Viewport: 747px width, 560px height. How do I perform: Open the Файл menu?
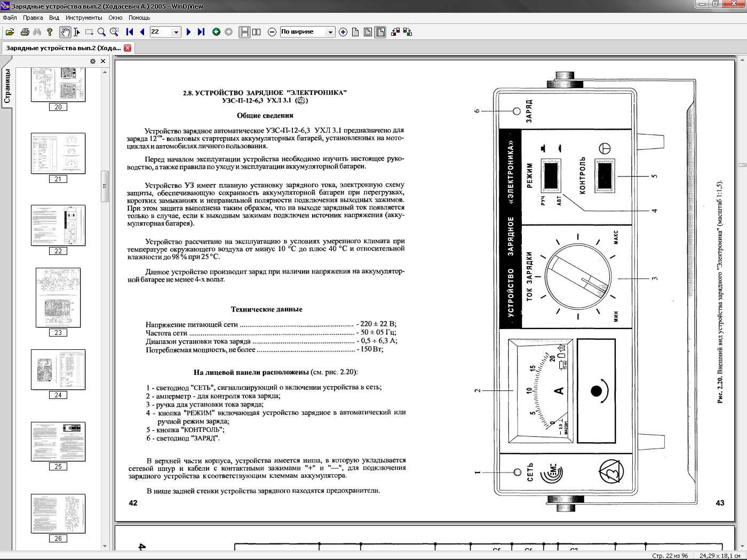[x=10, y=18]
